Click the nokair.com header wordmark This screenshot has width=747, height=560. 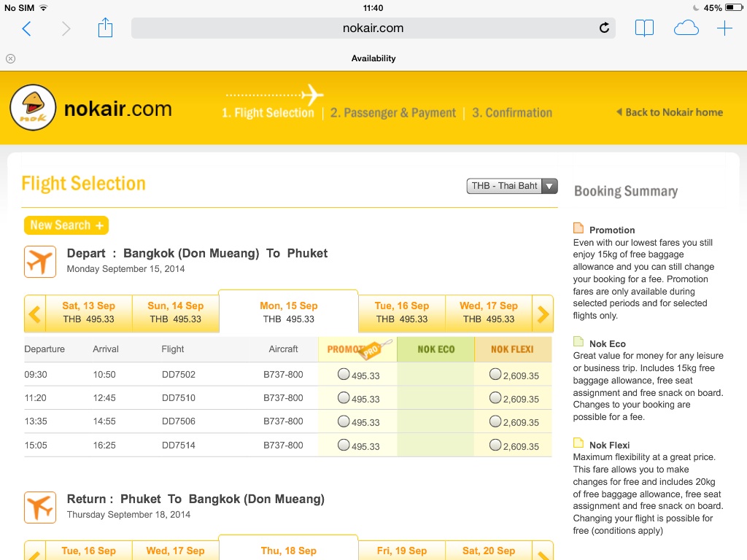click(x=117, y=109)
